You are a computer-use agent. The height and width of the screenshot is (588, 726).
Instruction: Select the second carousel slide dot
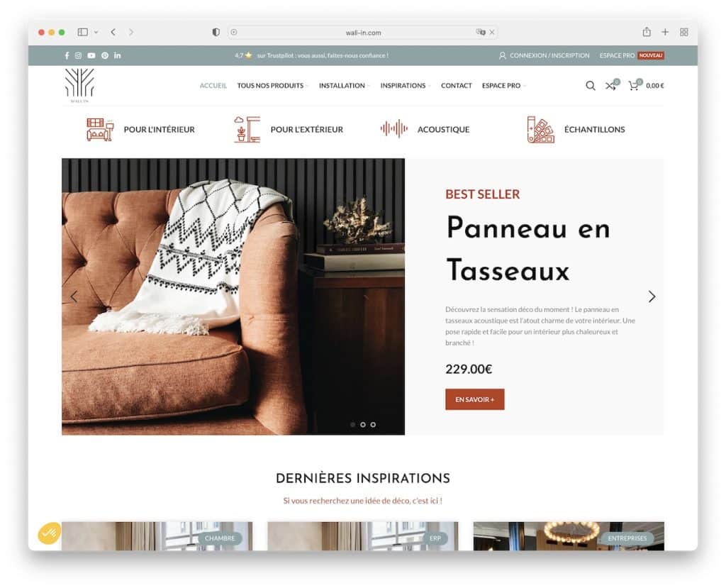[363, 424]
